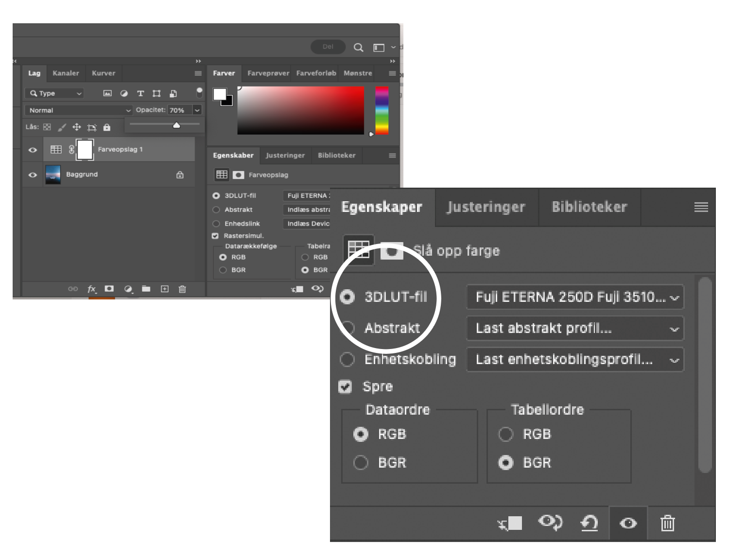Screen dimensions: 746x560
Task: Click the opacity slider handle
Action: (176, 125)
